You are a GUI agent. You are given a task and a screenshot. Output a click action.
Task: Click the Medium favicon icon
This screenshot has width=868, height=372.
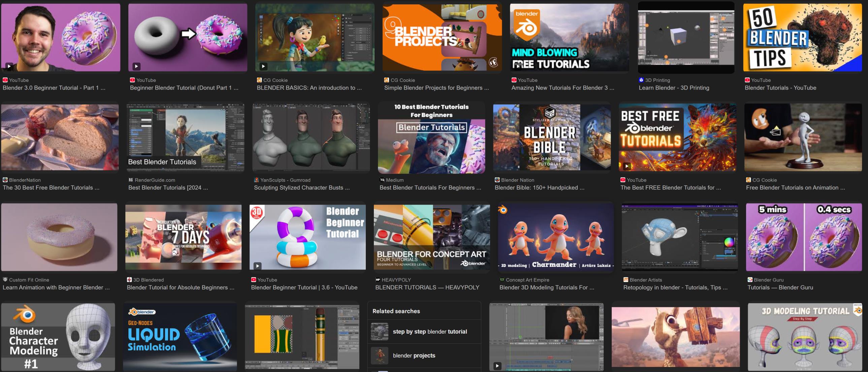click(382, 180)
